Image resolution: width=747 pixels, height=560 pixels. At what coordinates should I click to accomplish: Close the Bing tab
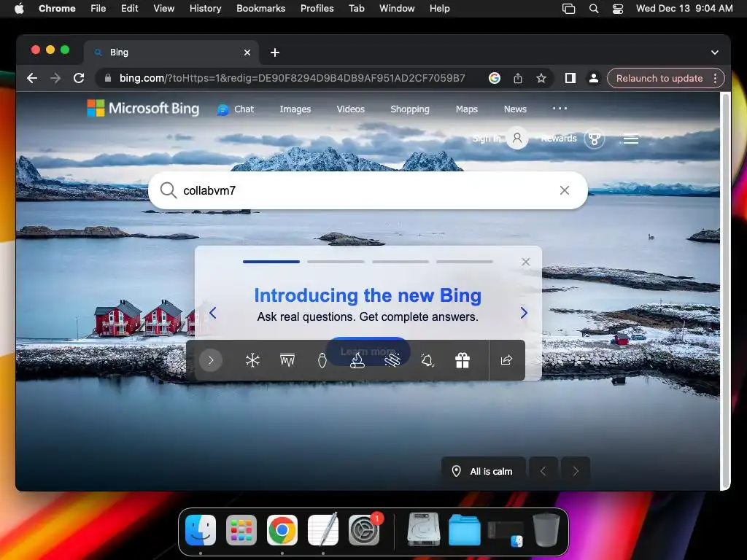(247, 52)
